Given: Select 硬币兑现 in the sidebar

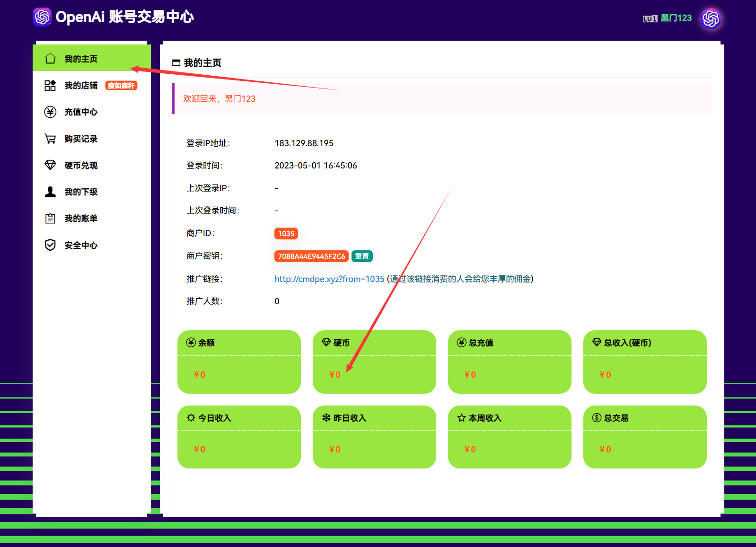Looking at the screenshot, I should pos(92,165).
